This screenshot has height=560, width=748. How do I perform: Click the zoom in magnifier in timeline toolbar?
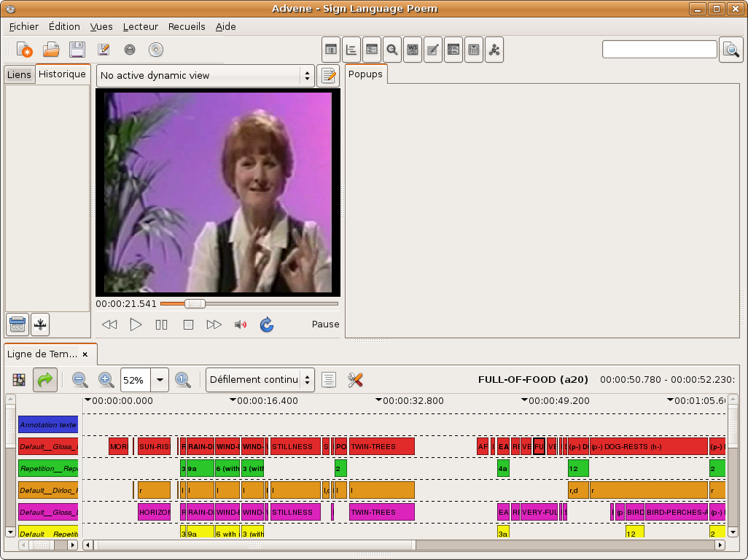coord(106,379)
